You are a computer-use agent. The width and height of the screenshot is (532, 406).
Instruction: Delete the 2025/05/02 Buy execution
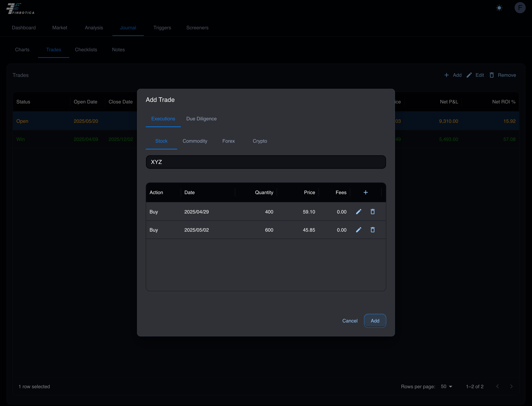(x=373, y=230)
